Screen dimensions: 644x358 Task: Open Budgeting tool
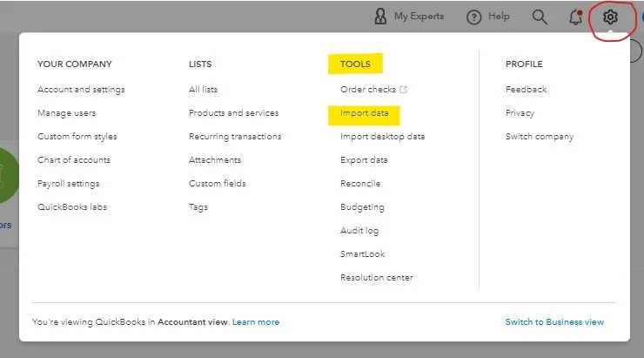point(362,207)
